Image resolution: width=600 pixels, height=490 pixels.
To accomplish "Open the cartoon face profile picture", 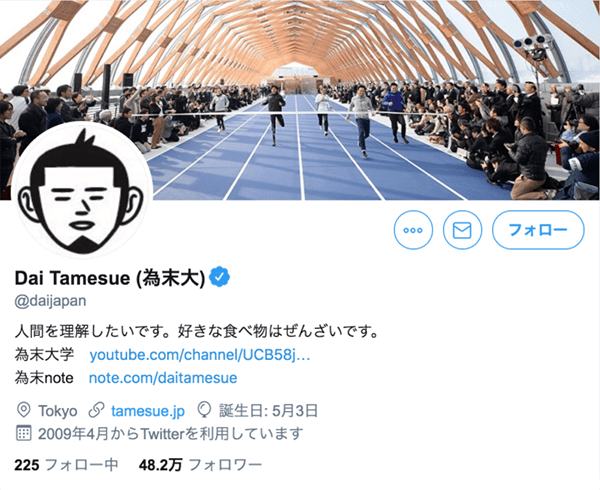I will coord(82,190).
